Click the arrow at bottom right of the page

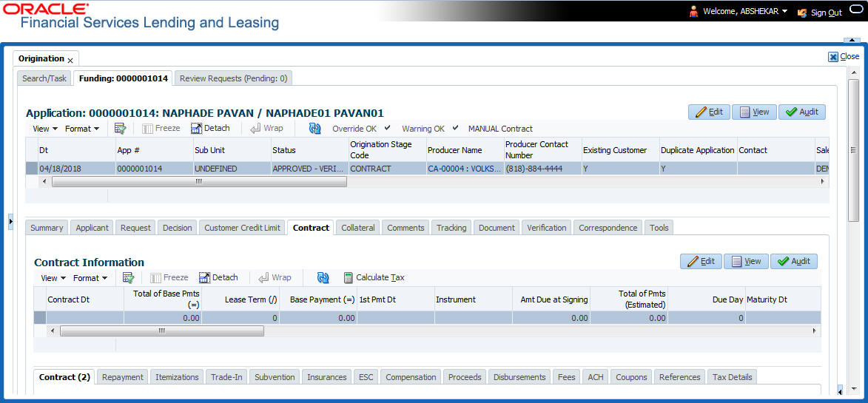click(842, 391)
